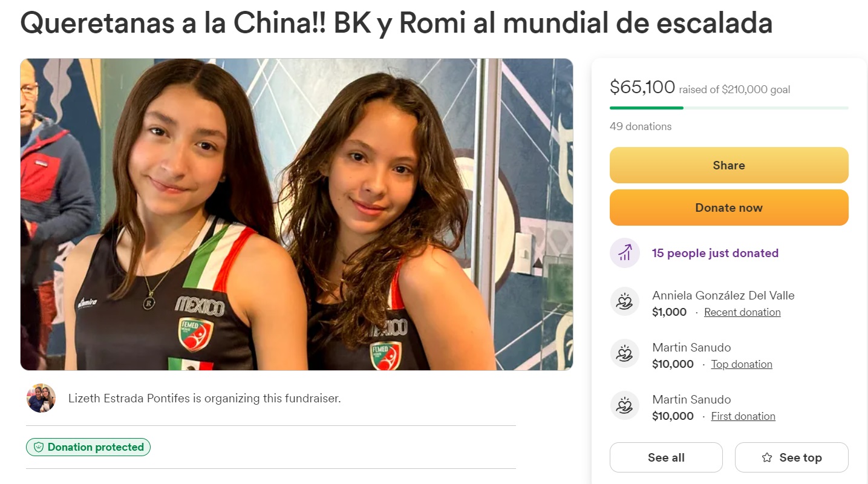Click the purple trending chart icon

[625, 253]
